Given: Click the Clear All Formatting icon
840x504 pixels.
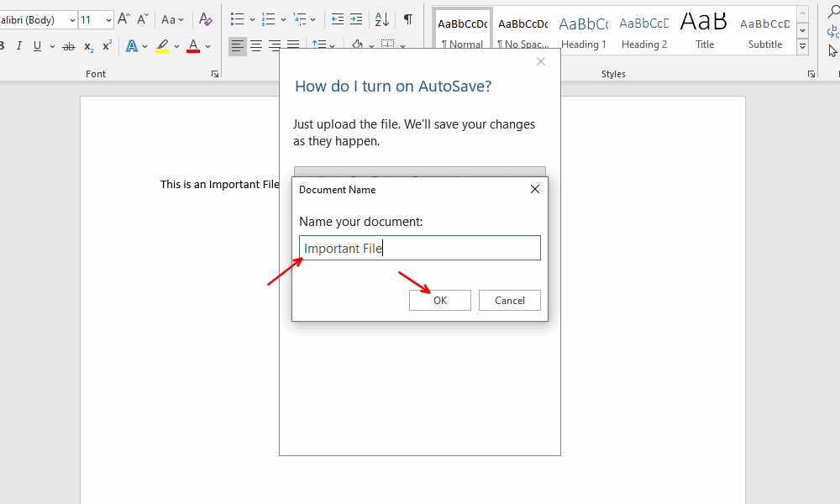Looking at the screenshot, I should 206,19.
